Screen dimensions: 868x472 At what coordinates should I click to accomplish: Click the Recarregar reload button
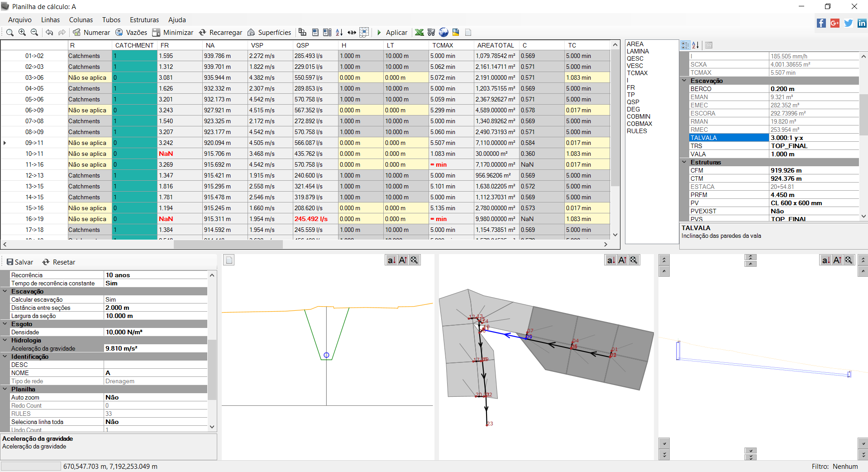(220, 32)
